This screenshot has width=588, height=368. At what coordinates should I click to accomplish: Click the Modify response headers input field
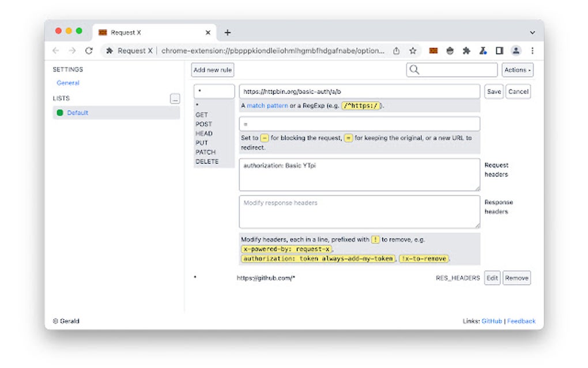pos(359,212)
